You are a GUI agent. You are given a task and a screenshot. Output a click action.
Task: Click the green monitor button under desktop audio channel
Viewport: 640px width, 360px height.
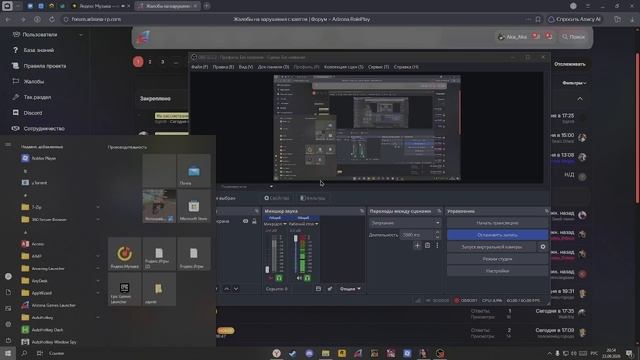point(307,278)
